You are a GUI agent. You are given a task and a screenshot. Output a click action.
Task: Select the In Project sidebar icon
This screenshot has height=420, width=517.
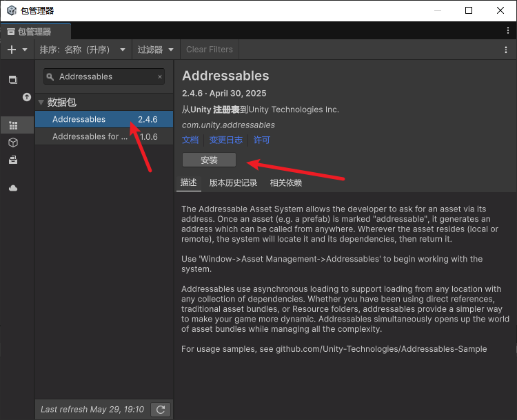[13, 80]
